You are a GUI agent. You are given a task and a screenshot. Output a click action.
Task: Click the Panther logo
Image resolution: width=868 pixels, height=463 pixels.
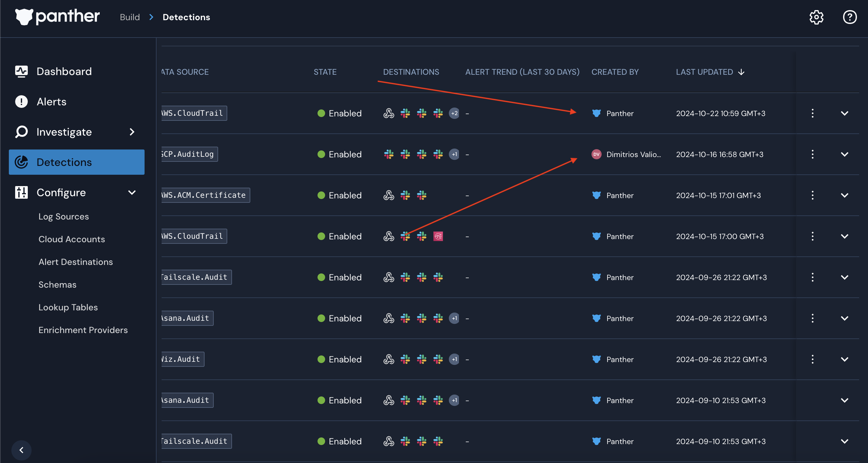pyautogui.click(x=57, y=17)
